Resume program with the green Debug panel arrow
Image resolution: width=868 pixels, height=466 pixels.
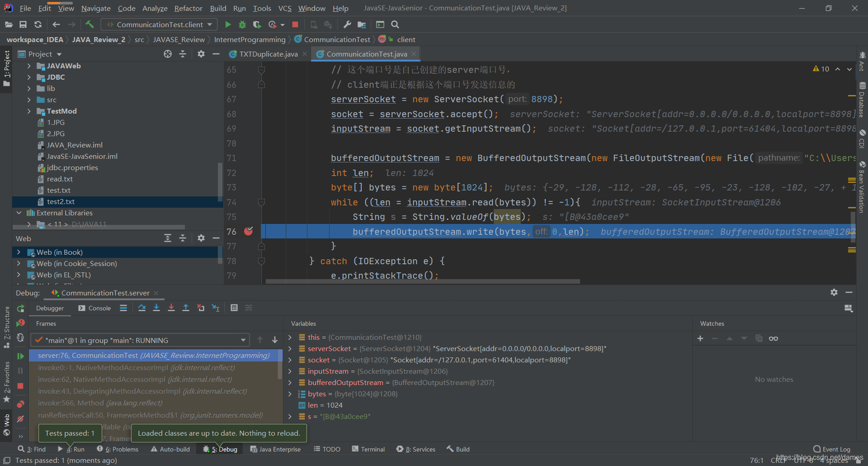click(x=20, y=356)
